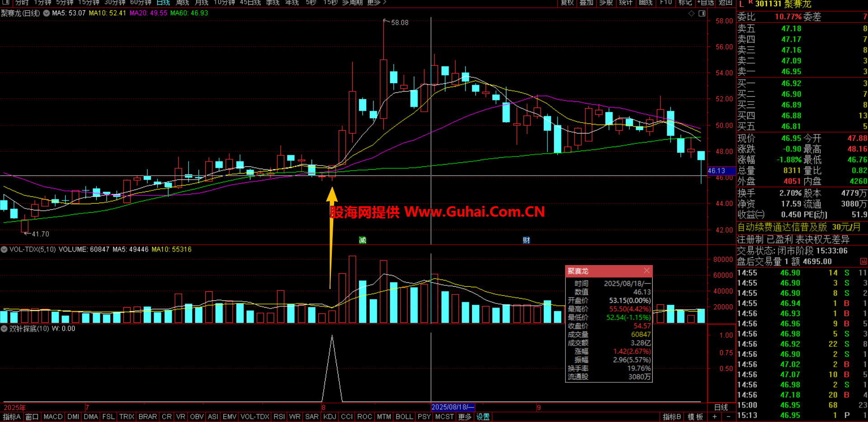Click the red icon beside 盘后交易量 row
Image resolution: width=868 pixels, height=422 pixels.
(x=863, y=261)
